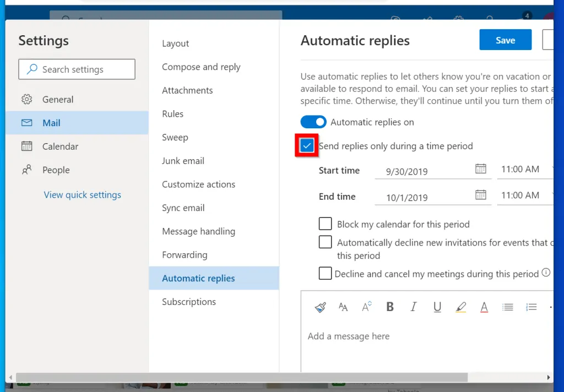This screenshot has width=564, height=392.
Task: Open the Forwarding settings section
Action: point(185,255)
